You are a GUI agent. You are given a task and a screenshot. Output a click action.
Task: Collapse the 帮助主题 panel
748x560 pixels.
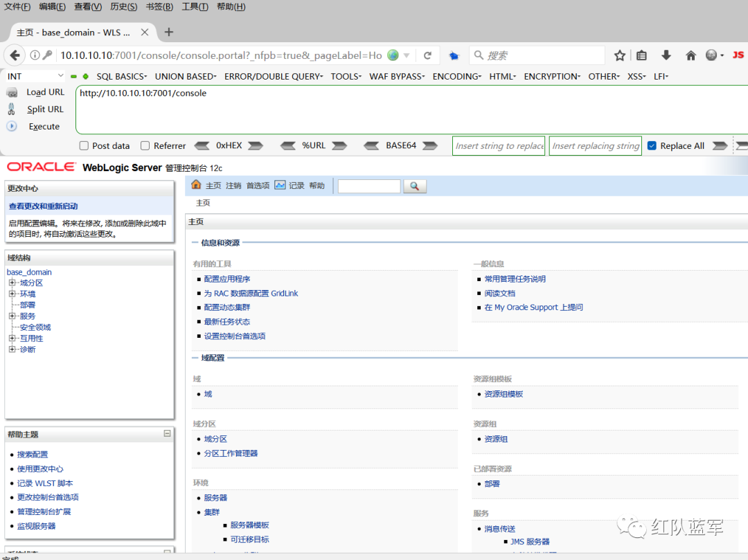coord(167,433)
